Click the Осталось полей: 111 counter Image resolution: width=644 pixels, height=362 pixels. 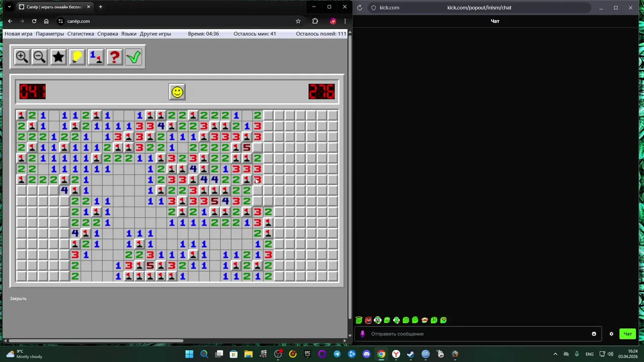click(x=321, y=34)
